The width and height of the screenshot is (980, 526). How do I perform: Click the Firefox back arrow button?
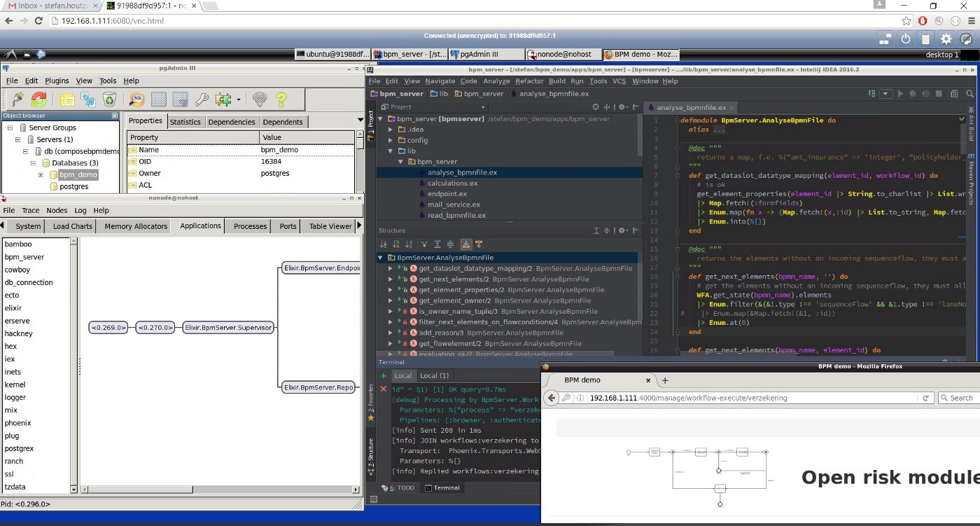552,398
